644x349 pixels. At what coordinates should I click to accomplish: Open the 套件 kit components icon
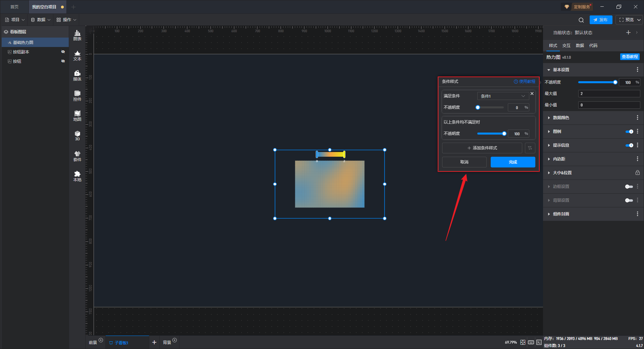pyautogui.click(x=77, y=156)
